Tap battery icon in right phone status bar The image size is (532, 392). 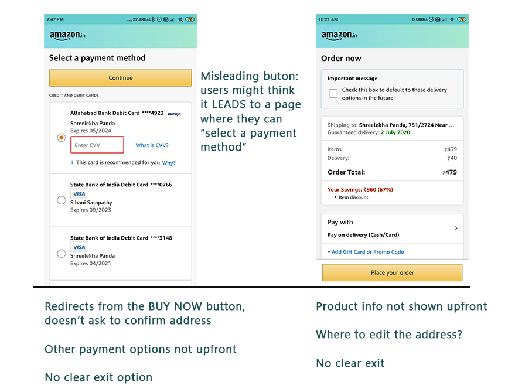pyautogui.click(x=462, y=19)
